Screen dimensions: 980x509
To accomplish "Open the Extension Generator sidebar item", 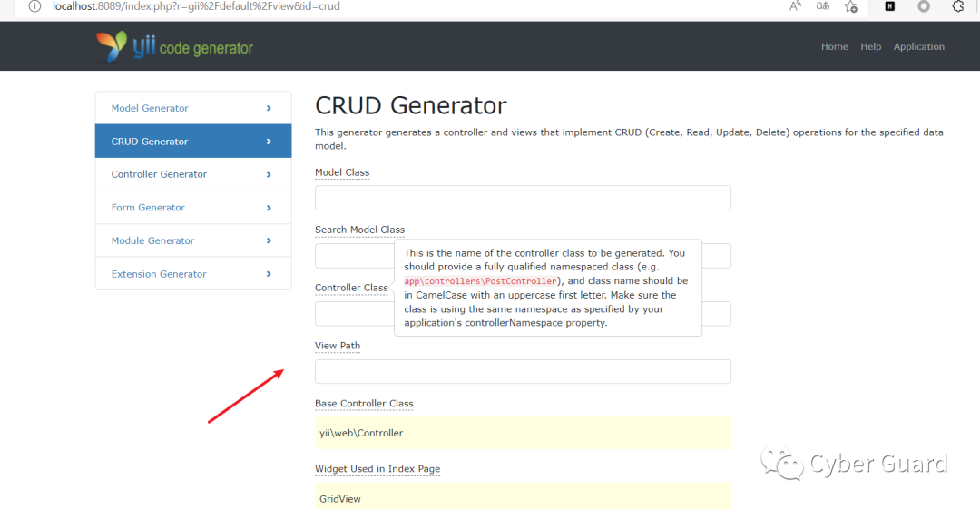I will (x=193, y=273).
